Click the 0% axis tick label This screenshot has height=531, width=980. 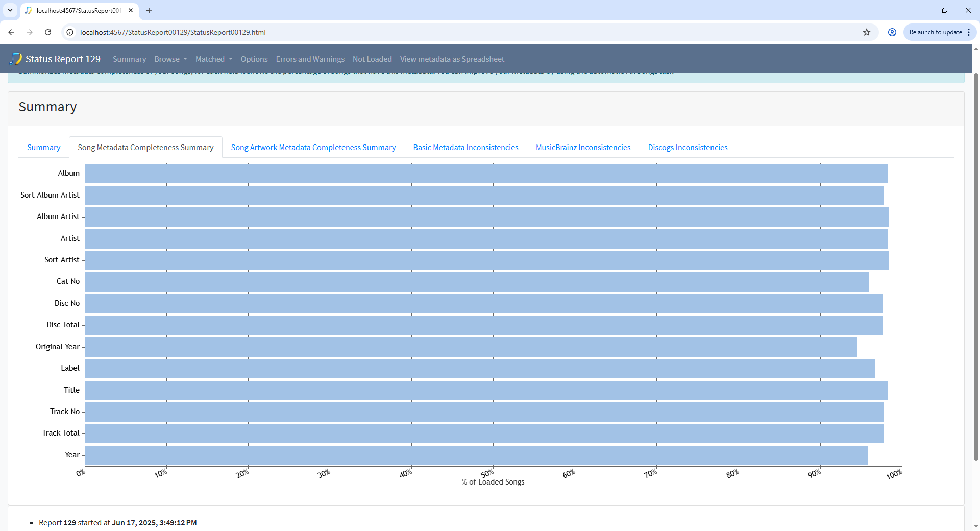click(x=81, y=473)
